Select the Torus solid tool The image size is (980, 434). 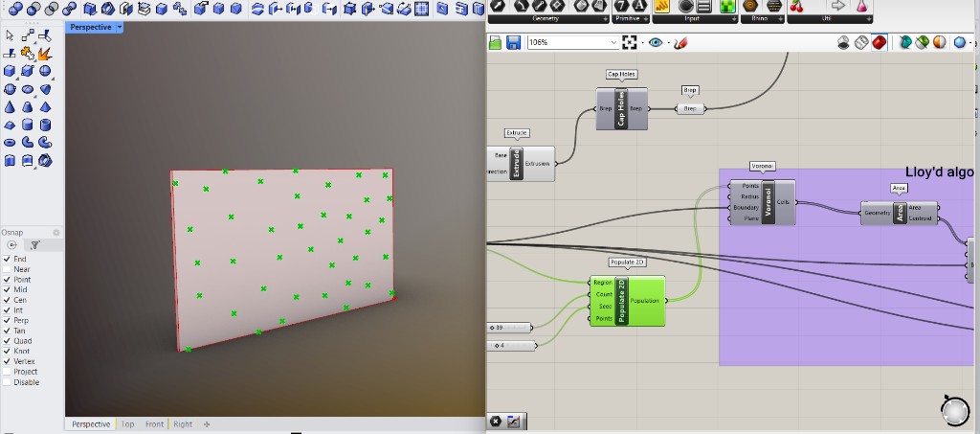(x=10, y=143)
